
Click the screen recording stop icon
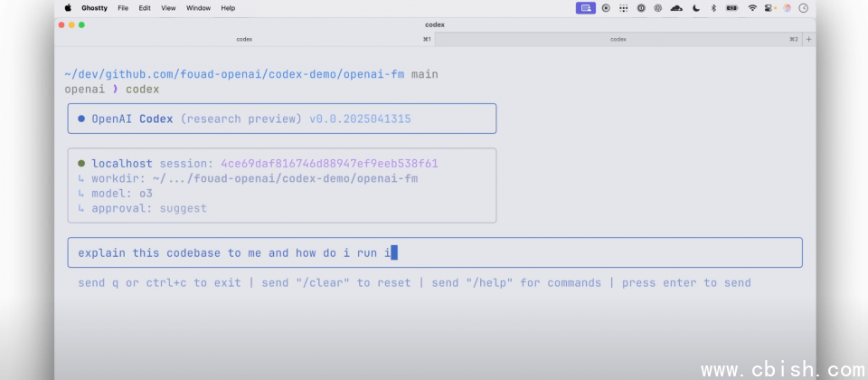pyautogui.click(x=606, y=8)
